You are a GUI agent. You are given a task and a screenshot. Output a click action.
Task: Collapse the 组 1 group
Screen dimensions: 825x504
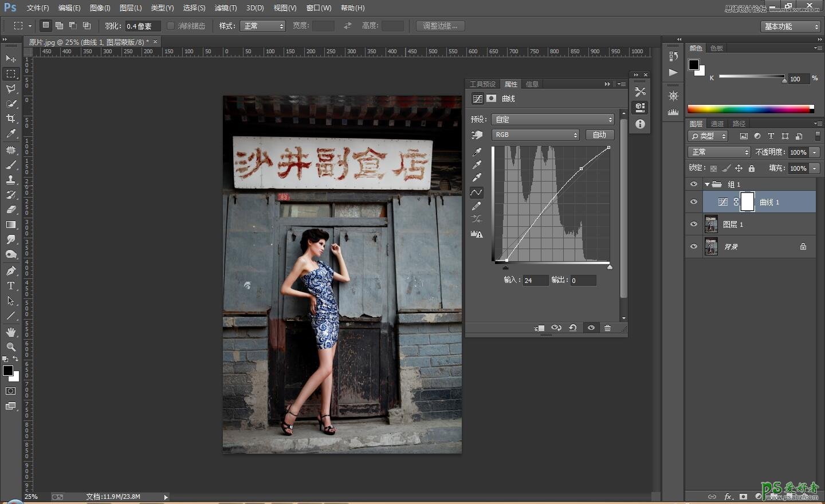pos(707,184)
